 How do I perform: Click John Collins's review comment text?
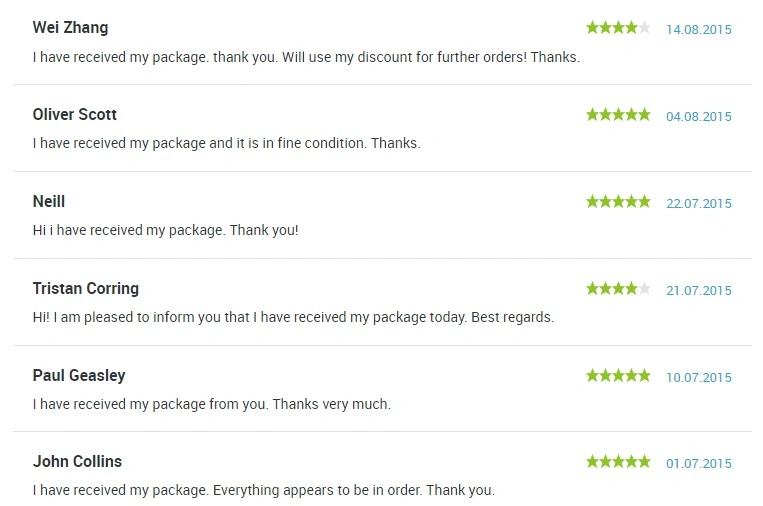pyautogui.click(x=264, y=490)
